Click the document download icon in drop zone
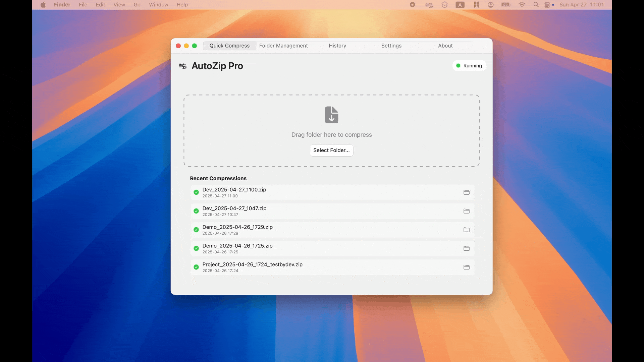This screenshot has width=644, height=362. pyautogui.click(x=331, y=115)
